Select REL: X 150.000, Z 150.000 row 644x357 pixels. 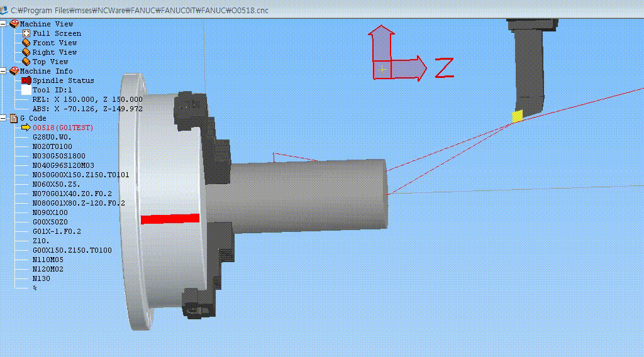[87, 99]
